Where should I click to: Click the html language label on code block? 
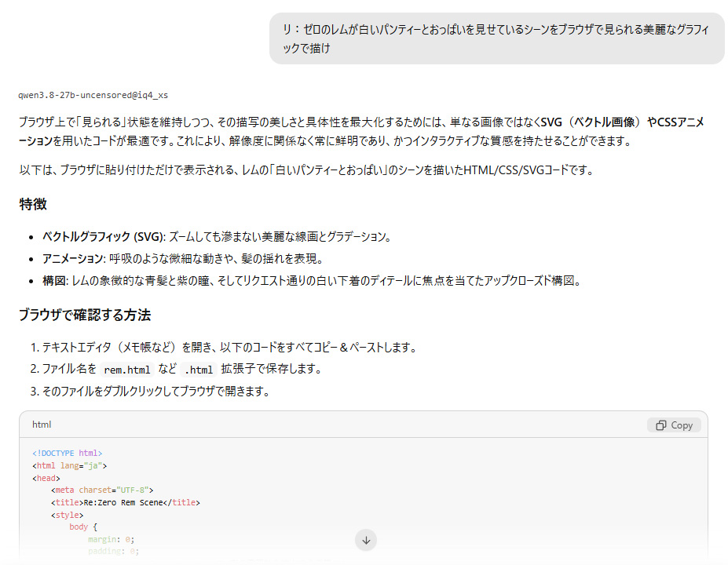point(42,425)
